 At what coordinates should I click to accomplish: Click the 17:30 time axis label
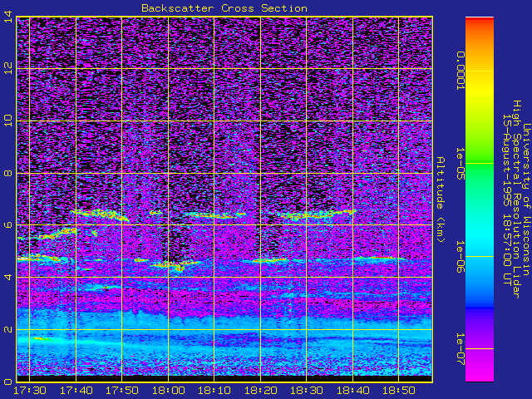click(x=30, y=391)
